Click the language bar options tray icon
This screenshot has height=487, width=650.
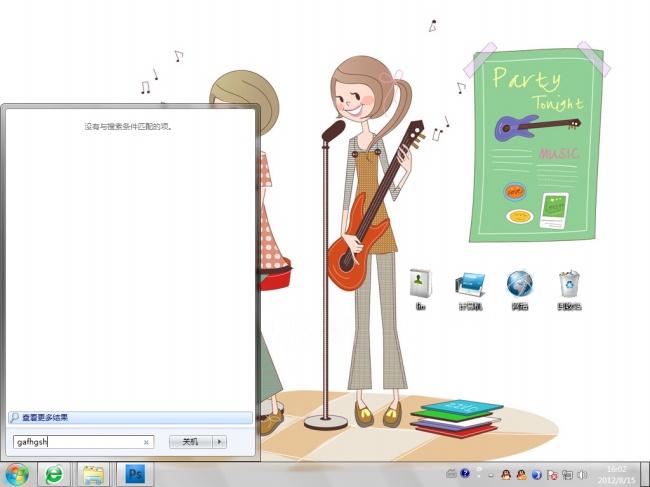(x=479, y=472)
